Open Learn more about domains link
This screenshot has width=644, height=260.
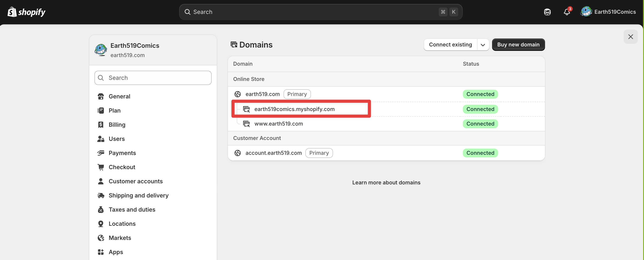386,182
